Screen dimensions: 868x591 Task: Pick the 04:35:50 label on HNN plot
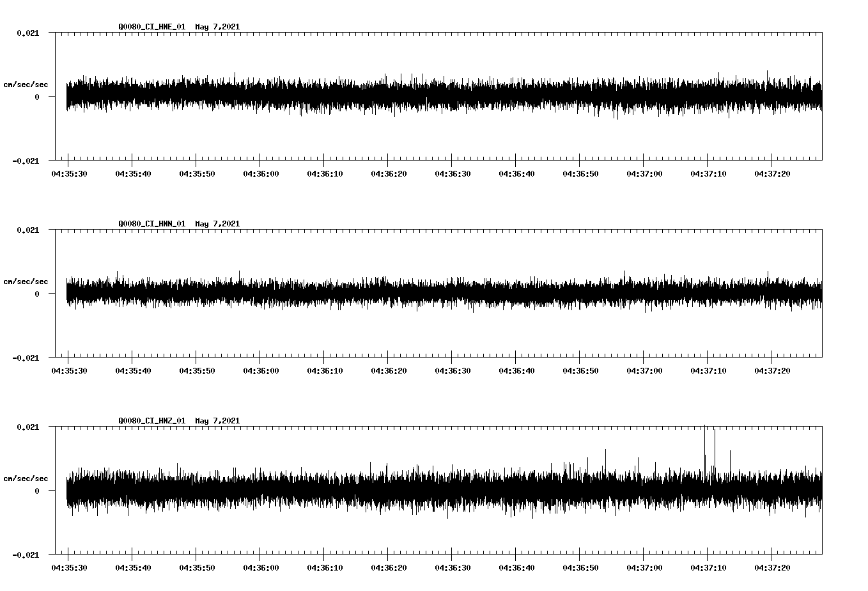(x=196, y=370)
